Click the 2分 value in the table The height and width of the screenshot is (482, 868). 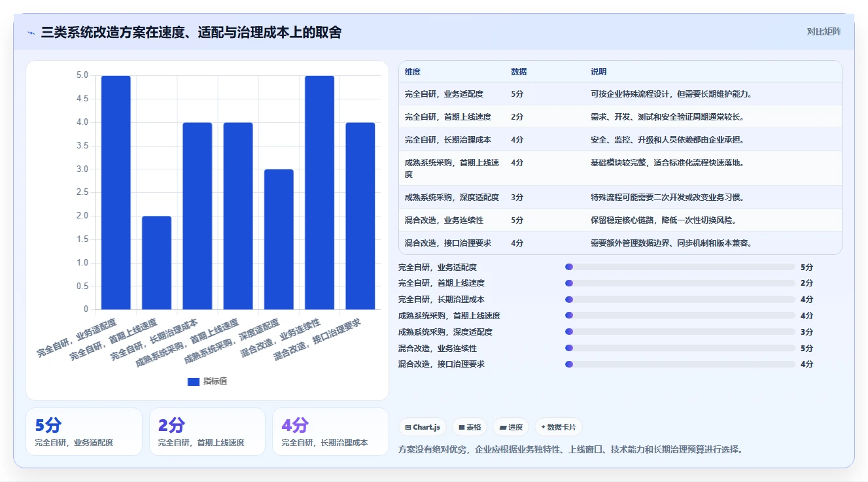point(517,117)
